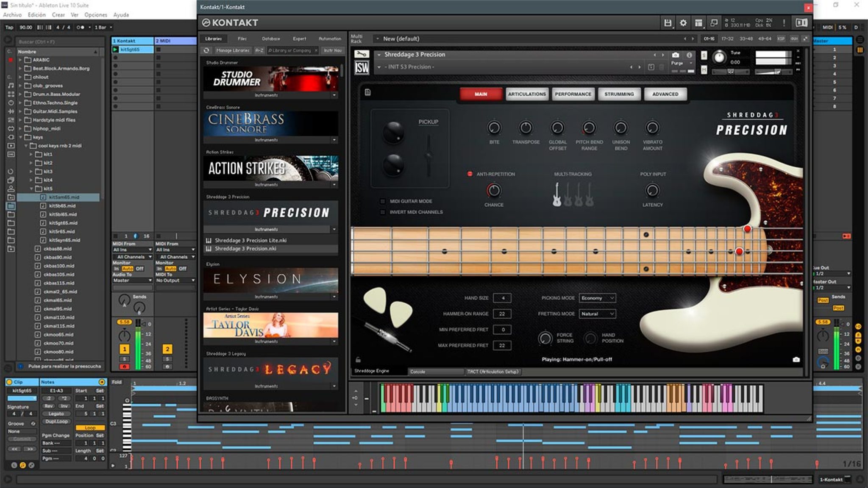Click the Native Instruments info panel icon

801,23
